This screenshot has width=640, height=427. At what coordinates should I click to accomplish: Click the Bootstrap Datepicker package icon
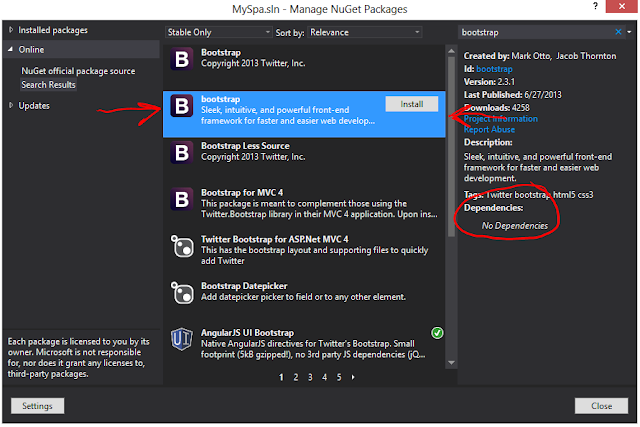click(x=182, y=293)
